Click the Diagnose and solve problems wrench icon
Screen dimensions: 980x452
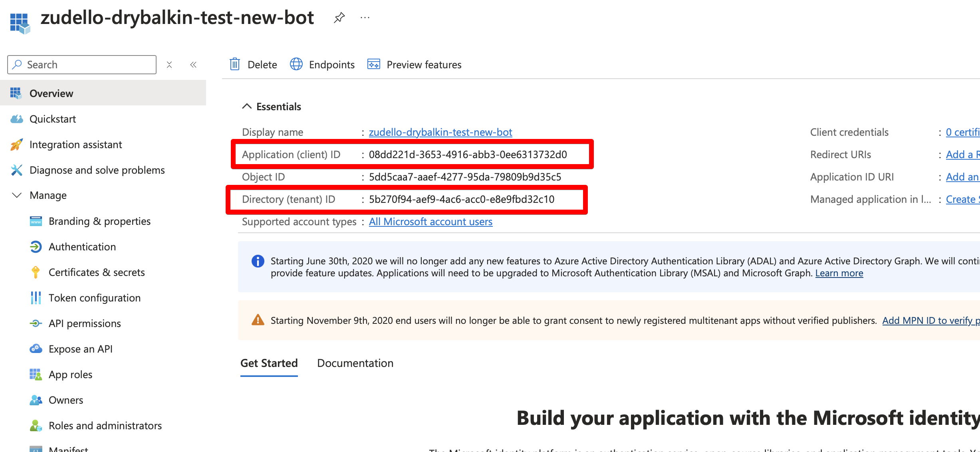pos(16,170)
